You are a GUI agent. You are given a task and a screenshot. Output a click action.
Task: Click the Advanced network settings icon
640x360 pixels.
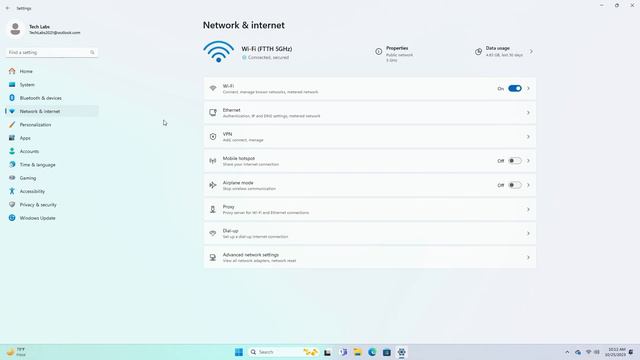213,258
